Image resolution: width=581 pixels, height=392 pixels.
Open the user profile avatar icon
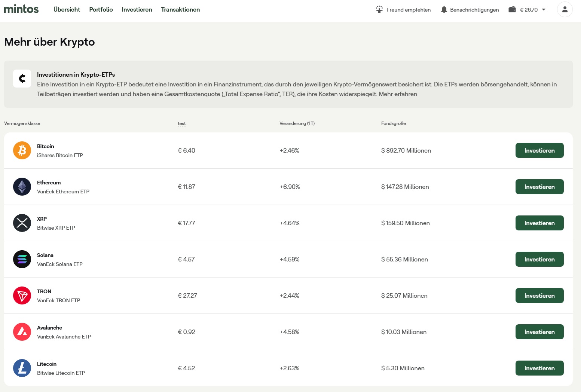click(x=565, y=10)
